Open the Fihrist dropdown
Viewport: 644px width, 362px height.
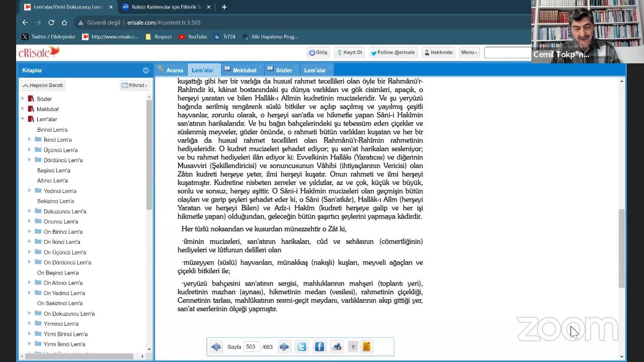click(x=135, y=85)
